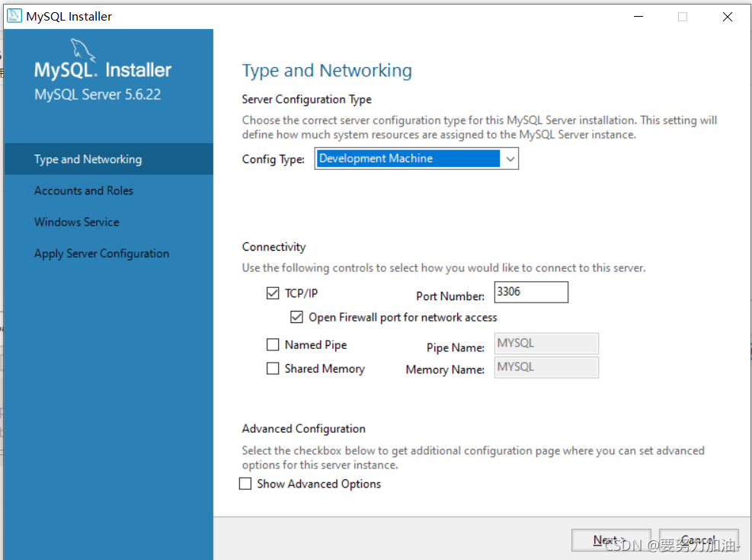Viewport: 752px width, 560px height.
Task: Click the 'Type and Networking' page heading
Action: (x=327, y=71)
